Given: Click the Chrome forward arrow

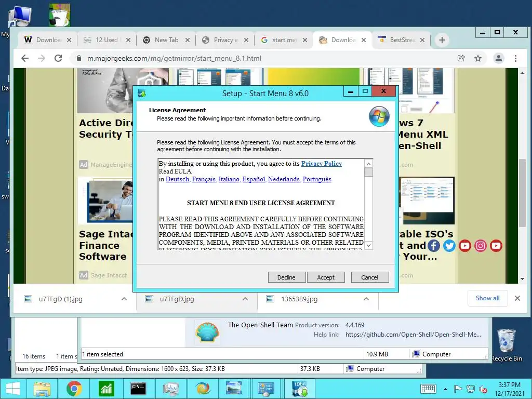Looking at the screenshot, I should click(x=42, y=58).
